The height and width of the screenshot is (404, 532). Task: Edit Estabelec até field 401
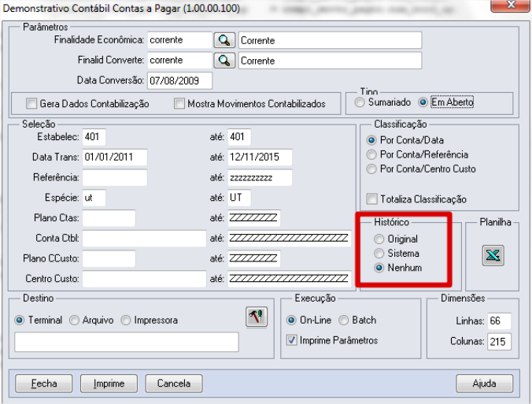tap(239, 137)
